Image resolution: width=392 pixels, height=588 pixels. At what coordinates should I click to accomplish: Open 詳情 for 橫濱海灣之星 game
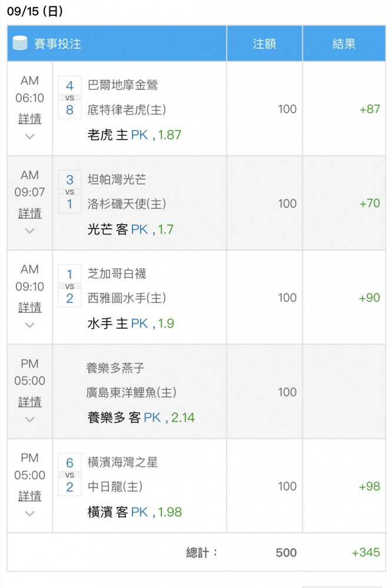coord(29,496)
